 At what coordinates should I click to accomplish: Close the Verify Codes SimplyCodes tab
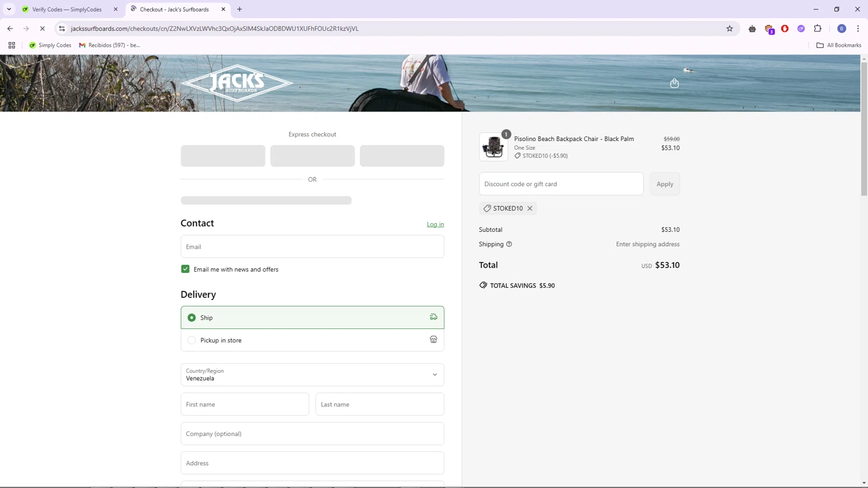tap(116, 9)
